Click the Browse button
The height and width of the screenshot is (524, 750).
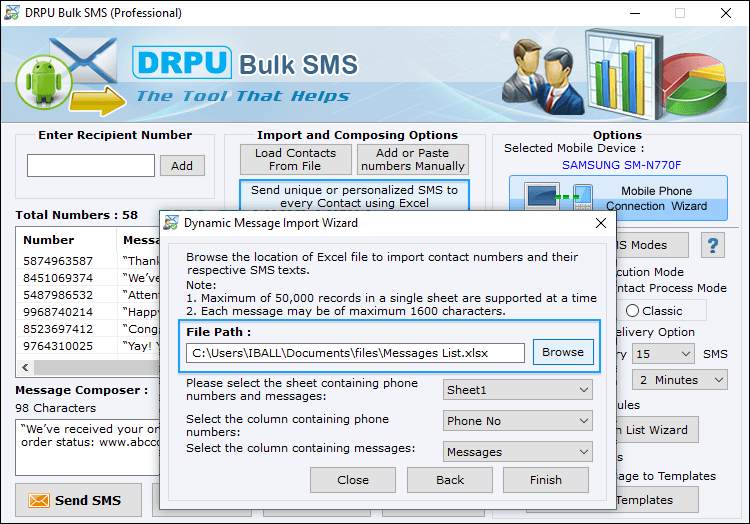pyautogui.click(x=563, y=352)
